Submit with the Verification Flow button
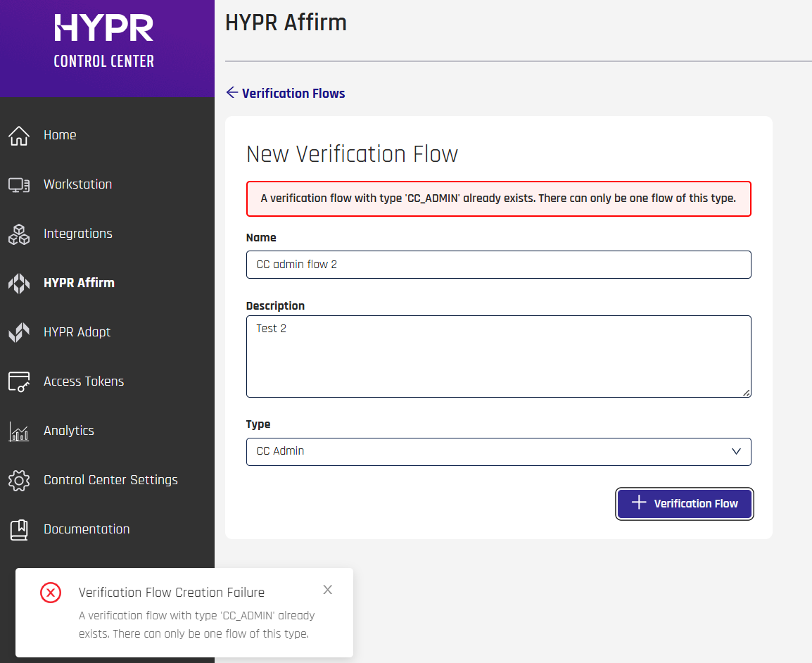The height and width of the screenshot is (663, 812). [684, 503]
